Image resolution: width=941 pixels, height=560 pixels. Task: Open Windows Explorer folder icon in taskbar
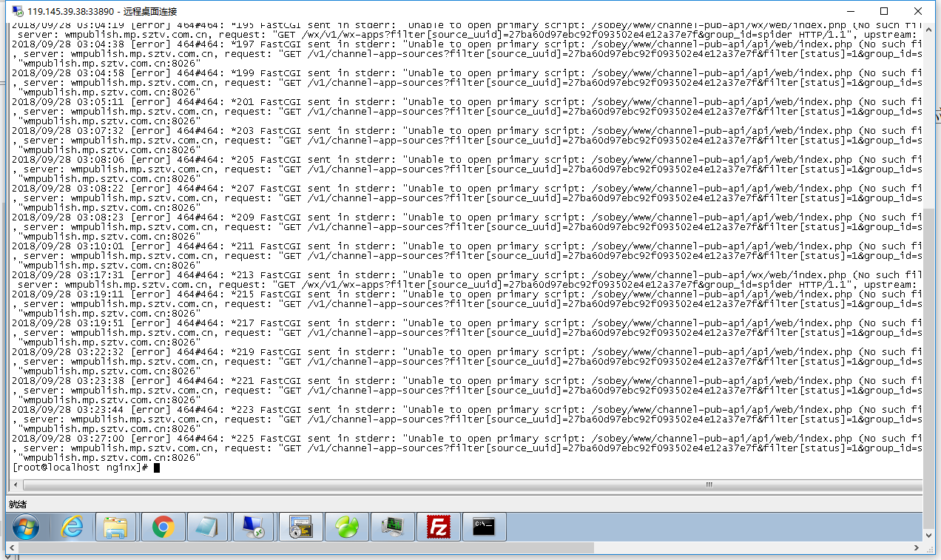[115, 527]
